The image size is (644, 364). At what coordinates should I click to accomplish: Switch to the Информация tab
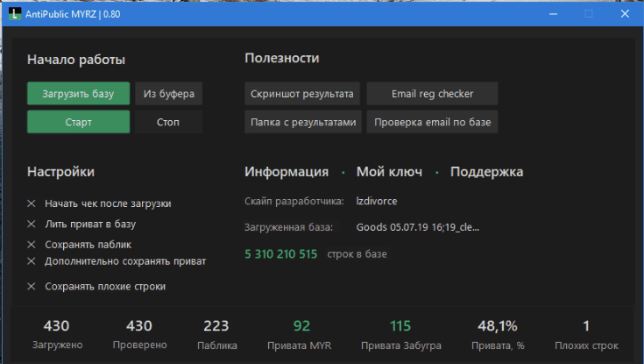click(287, 172)
